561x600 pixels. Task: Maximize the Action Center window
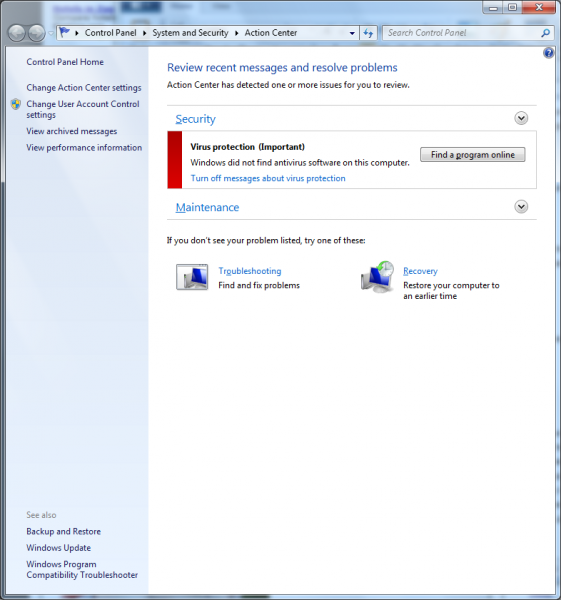coord(512,7)
